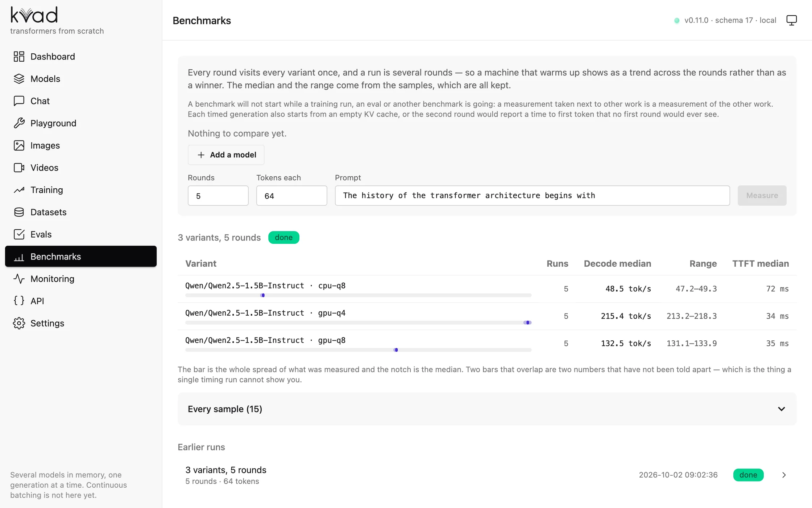Click the cpu-q8 variant range bar
812x508 pixels.
coord(358,295)
